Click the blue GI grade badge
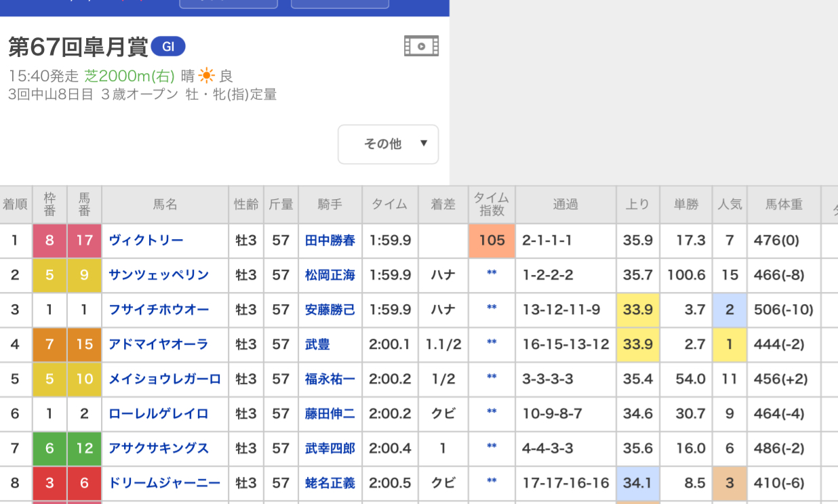 [168, 47]
